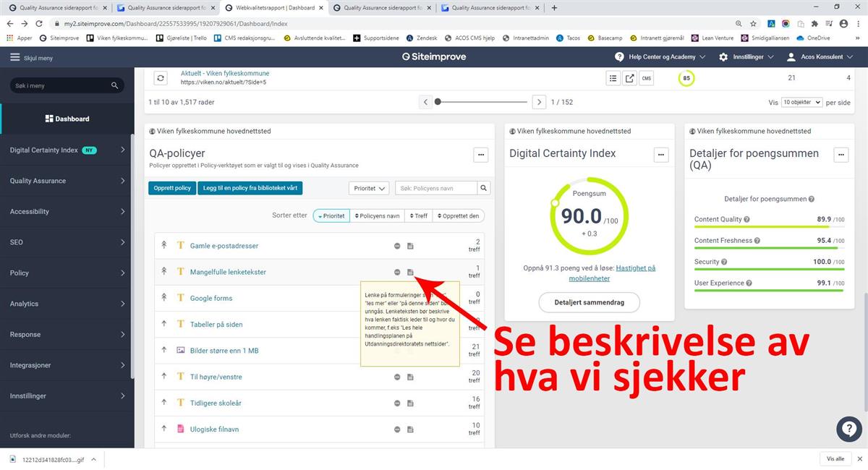Open the QA-policyer widget options (three dots)

point(481,155)
